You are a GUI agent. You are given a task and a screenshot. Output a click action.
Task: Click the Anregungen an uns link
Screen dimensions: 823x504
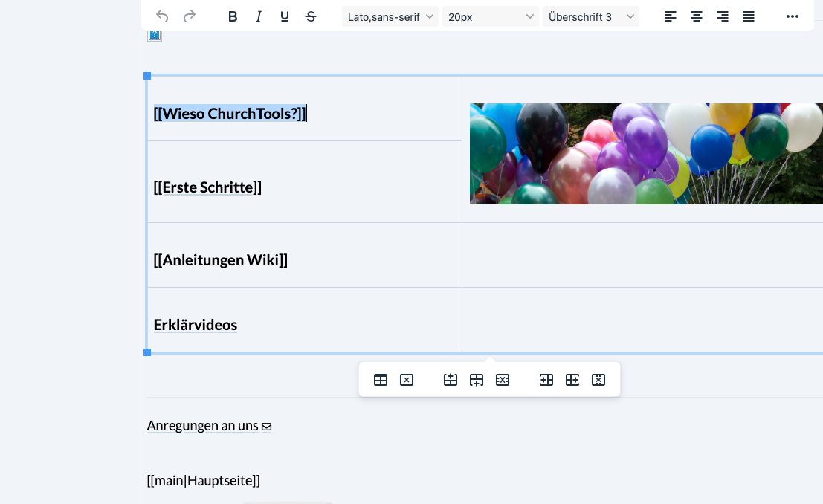(202, 426)
